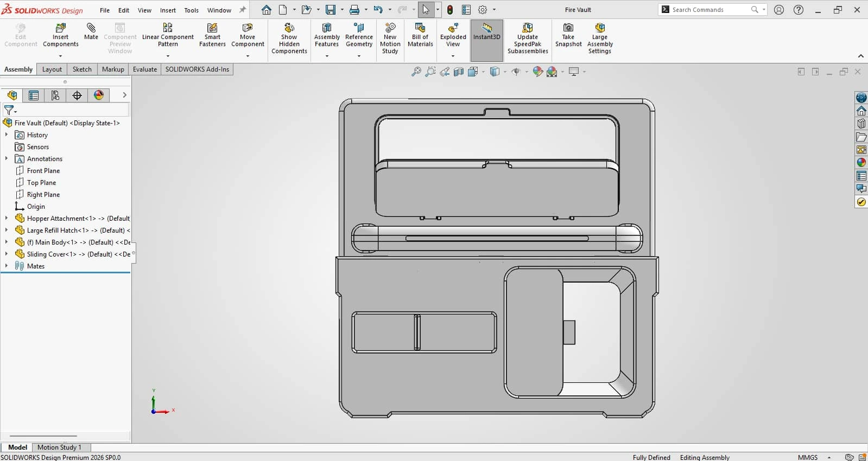This screenshot has height=461, width=868.
Task: Open the Insert Components dropdown arrow
Action: coord(60,56)
